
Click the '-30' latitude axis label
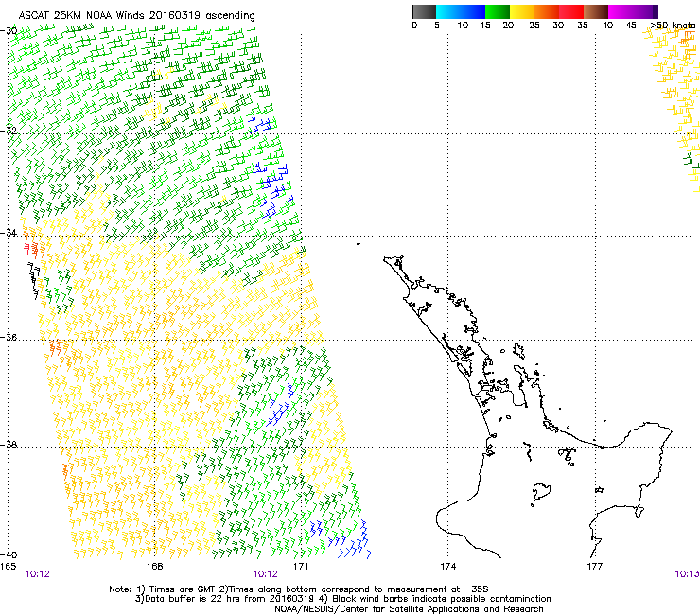tap(9, 31)
